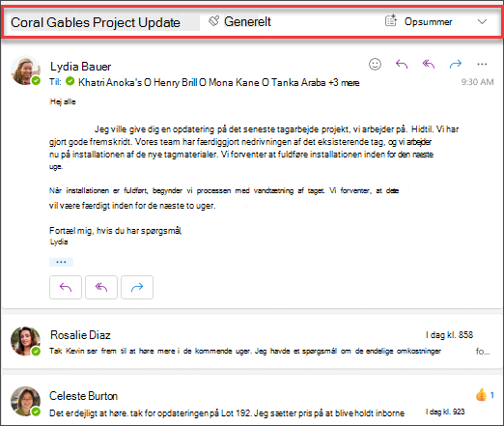The width and height of the screenshot is (504, 426).
Task: Click the sender name Lydia Bauer
Action: (x=80, y=67)
